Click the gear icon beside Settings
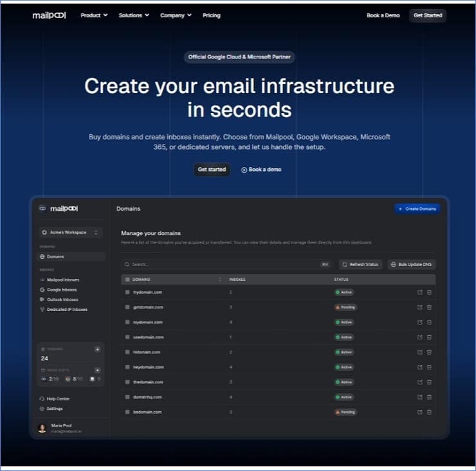The width and height of the screenshot is (476, 471). coord(42,409)
